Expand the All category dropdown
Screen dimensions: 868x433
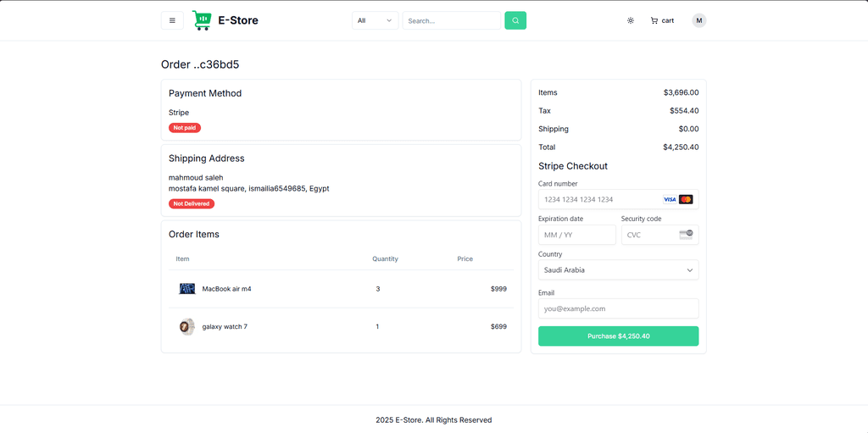point(376,20)
